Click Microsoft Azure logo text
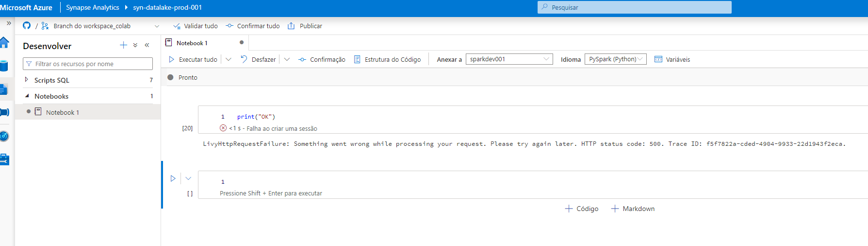This screenshot has width=868, height=246. (26, 7)
